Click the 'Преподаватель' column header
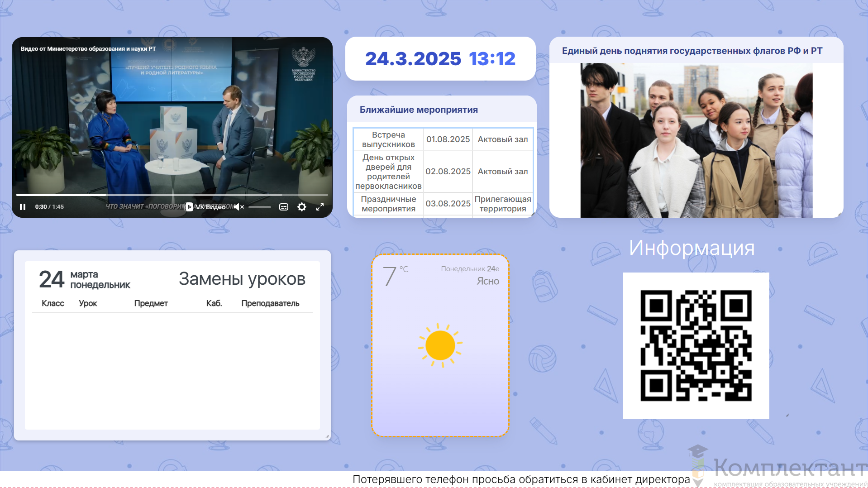 click(270, 303)
